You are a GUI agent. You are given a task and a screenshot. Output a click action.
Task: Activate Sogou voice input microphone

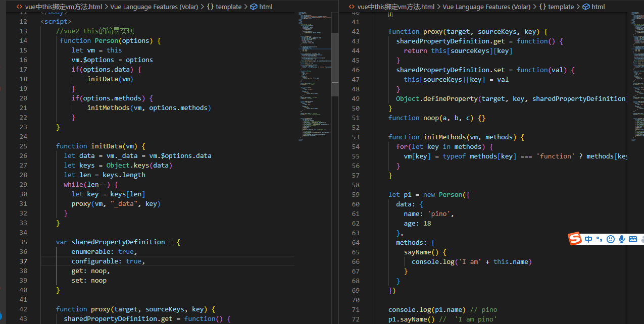coord(622,239)
